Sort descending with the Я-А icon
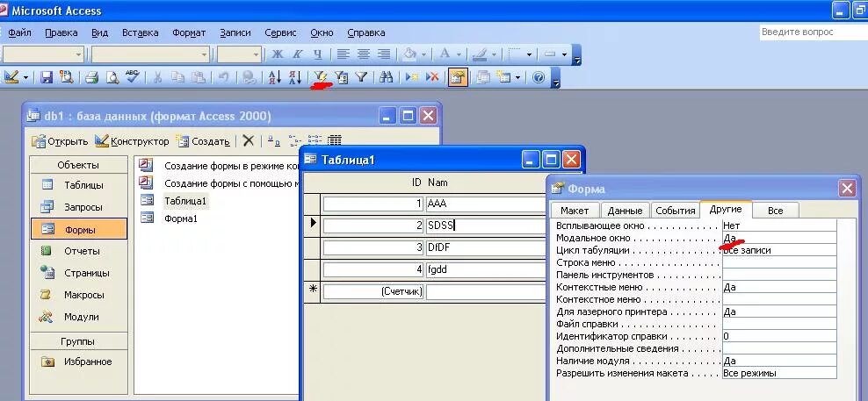 294,77
